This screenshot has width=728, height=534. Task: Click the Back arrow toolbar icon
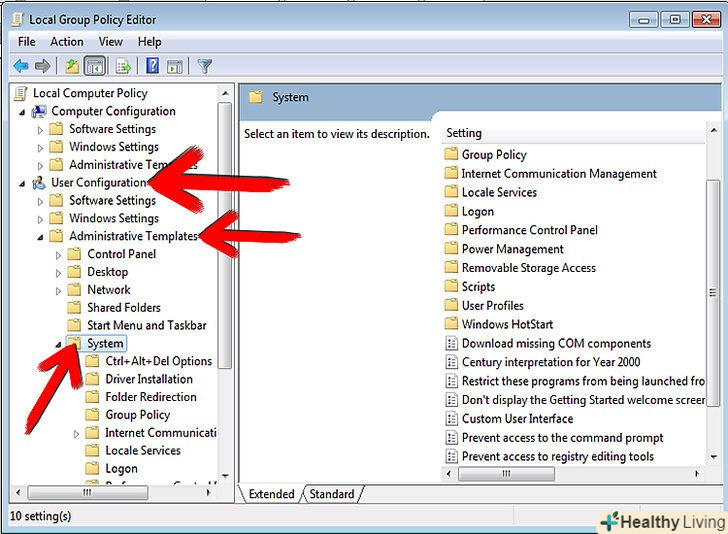point(21,66)
